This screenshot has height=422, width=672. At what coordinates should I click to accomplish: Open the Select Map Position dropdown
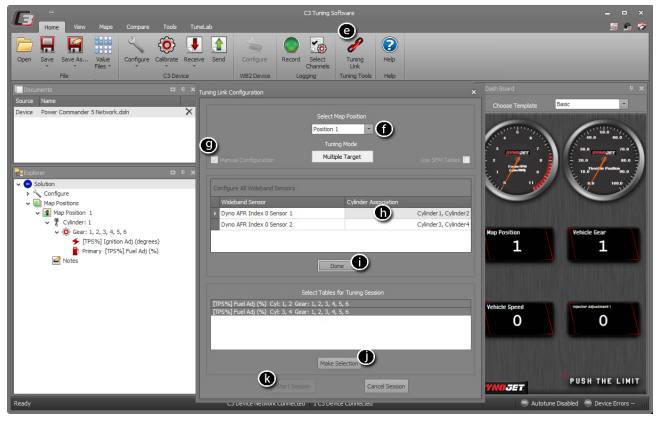[369, 129]
